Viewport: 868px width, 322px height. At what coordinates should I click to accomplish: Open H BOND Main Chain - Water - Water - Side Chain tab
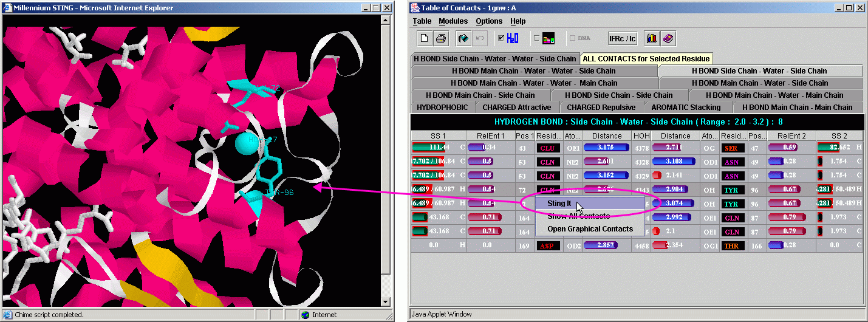coord(534,71)
